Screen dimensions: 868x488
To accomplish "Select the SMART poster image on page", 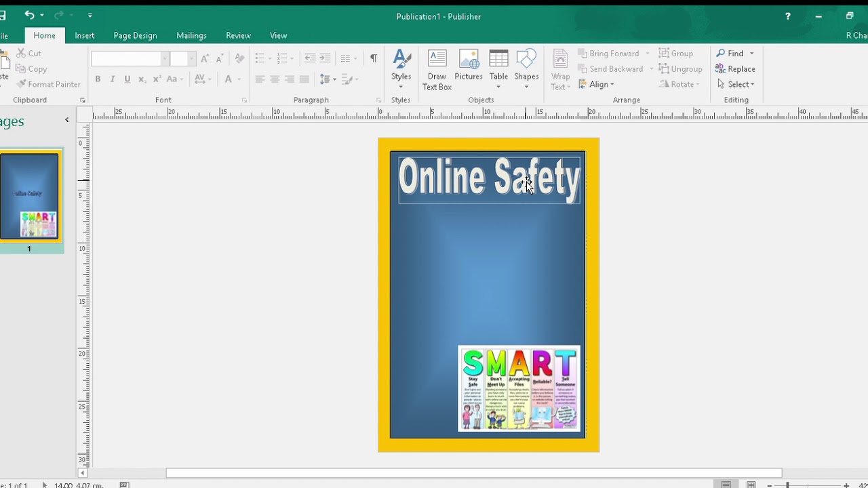I will pyautogui.click(x=519, y=388).
